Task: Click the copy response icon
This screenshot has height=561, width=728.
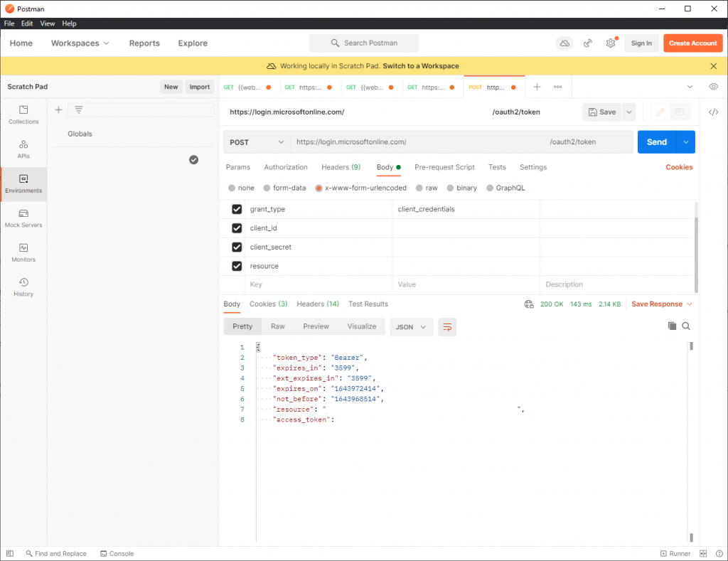Action: (x=672, y=326)
